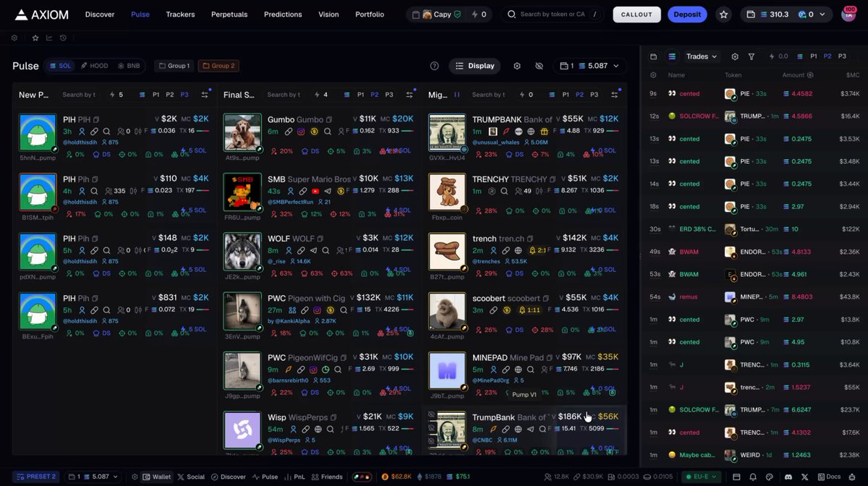Click the wallet icon left of Trades
The image size is (868, 486).
tap(654, 56)
